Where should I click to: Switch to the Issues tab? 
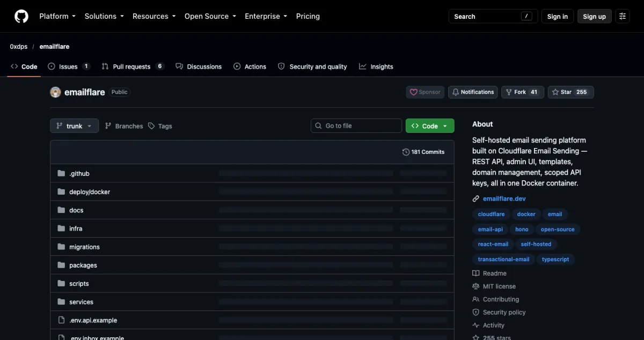pyautogui.click(x=69, y=66)
